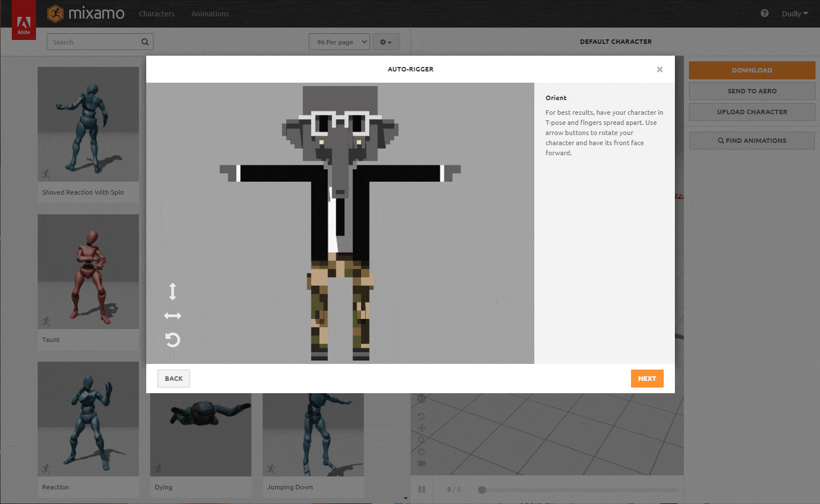Click the orange NEXT button
Screen dimensions: 820x504
pyautogui.click(x=647, y=379)
